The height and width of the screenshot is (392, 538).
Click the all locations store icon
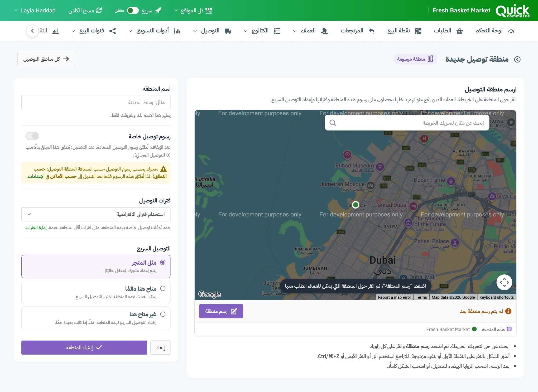209,11
